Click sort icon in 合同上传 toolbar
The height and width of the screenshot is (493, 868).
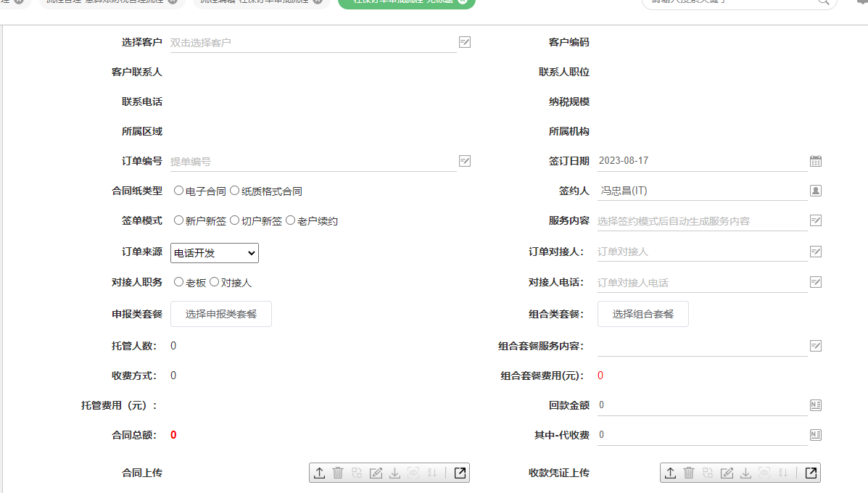tap(432, 473)
